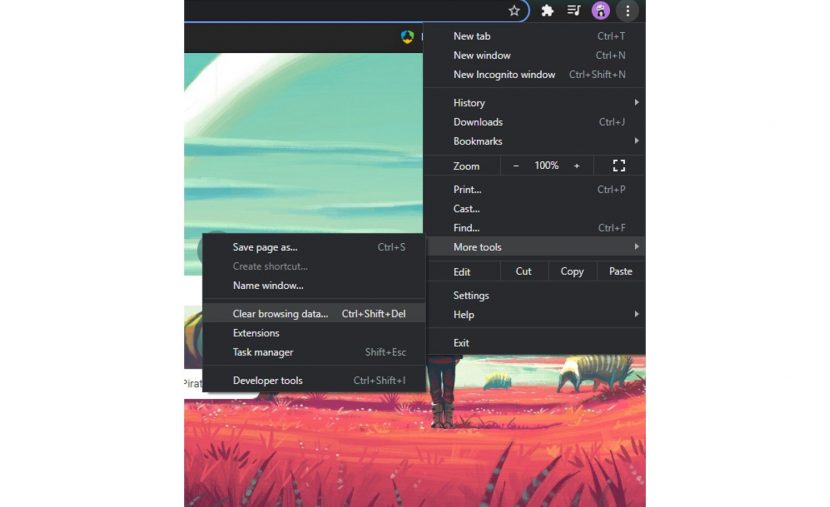This screenshot has width=830, height=507.
Task: Open Developer tools
Action: (314, 381)
